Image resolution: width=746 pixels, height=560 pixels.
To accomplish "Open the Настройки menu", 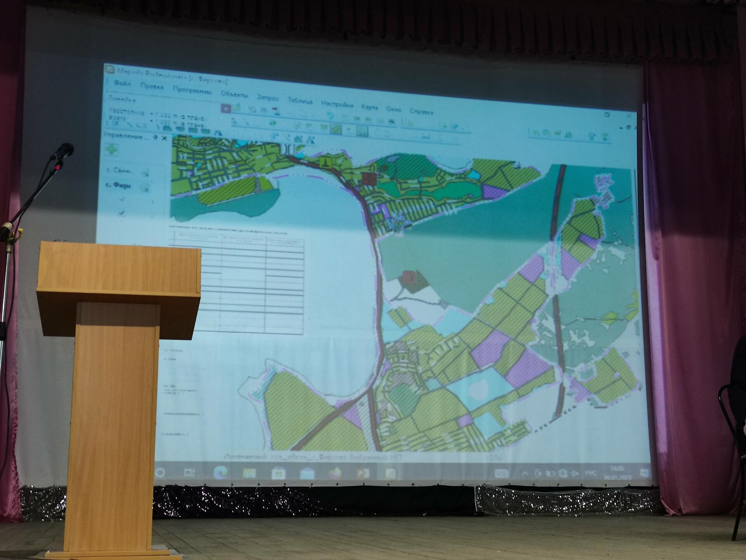I will (337, 104).
